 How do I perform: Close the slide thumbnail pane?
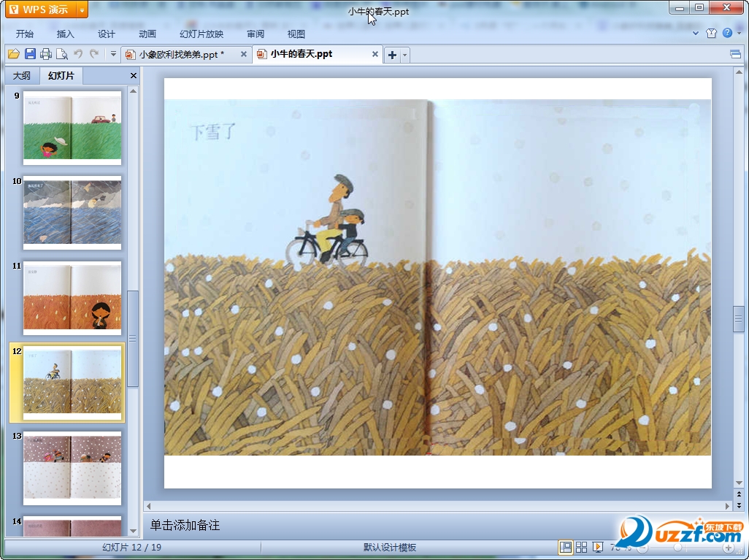tap(134, 75)
